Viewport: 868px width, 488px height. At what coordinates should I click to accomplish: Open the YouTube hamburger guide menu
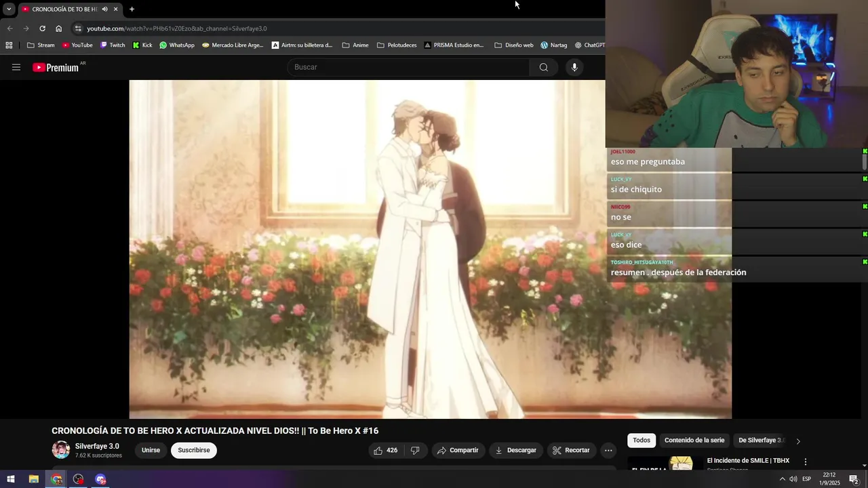[x=16, y=67]
